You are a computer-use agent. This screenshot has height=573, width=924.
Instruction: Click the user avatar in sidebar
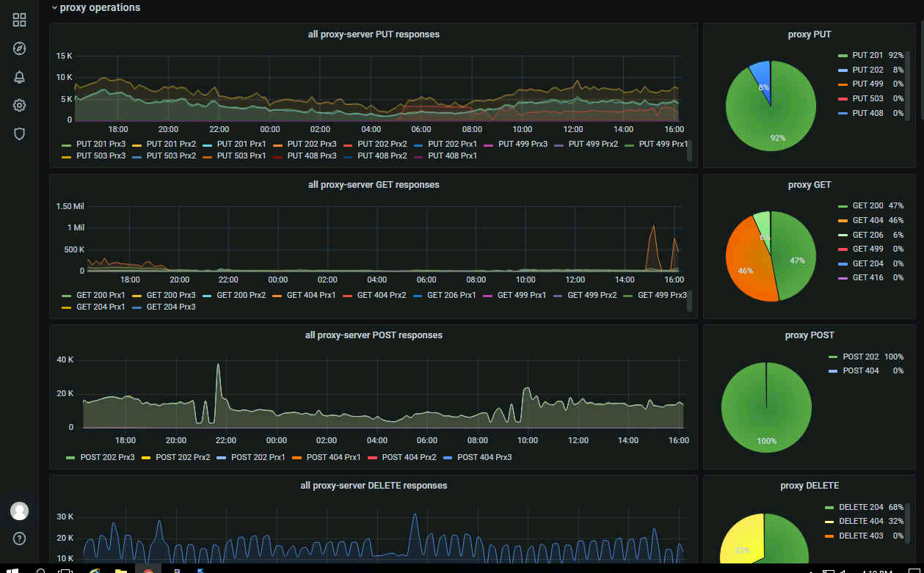pyautogui.click(x=20, y=511)
